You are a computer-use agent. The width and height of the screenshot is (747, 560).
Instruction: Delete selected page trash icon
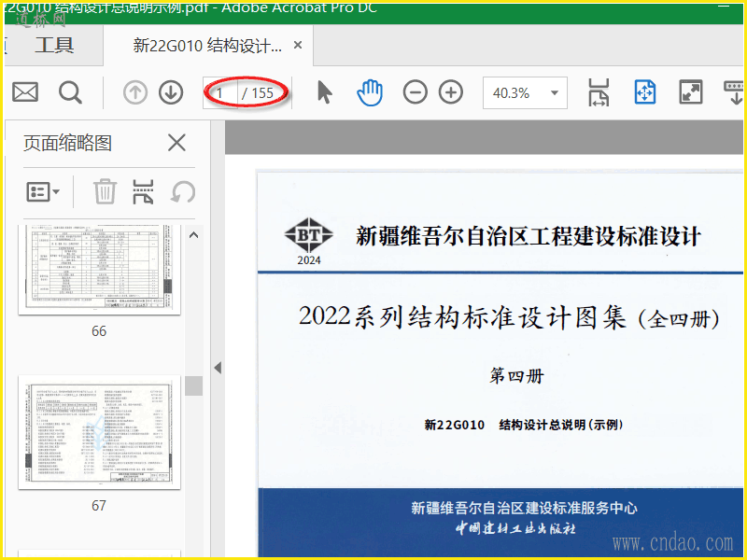click(x=105, y=192)
